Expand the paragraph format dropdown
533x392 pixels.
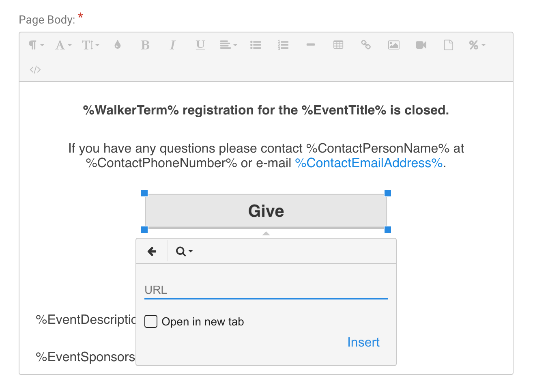(36, 45)
